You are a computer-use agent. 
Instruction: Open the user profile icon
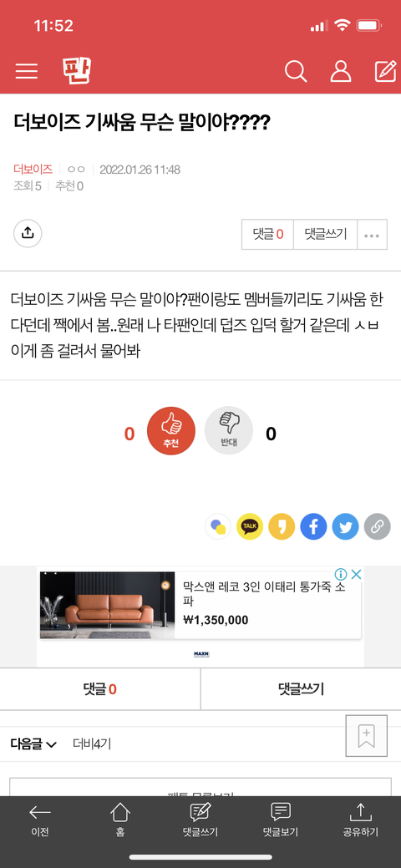tap(341, 71)
